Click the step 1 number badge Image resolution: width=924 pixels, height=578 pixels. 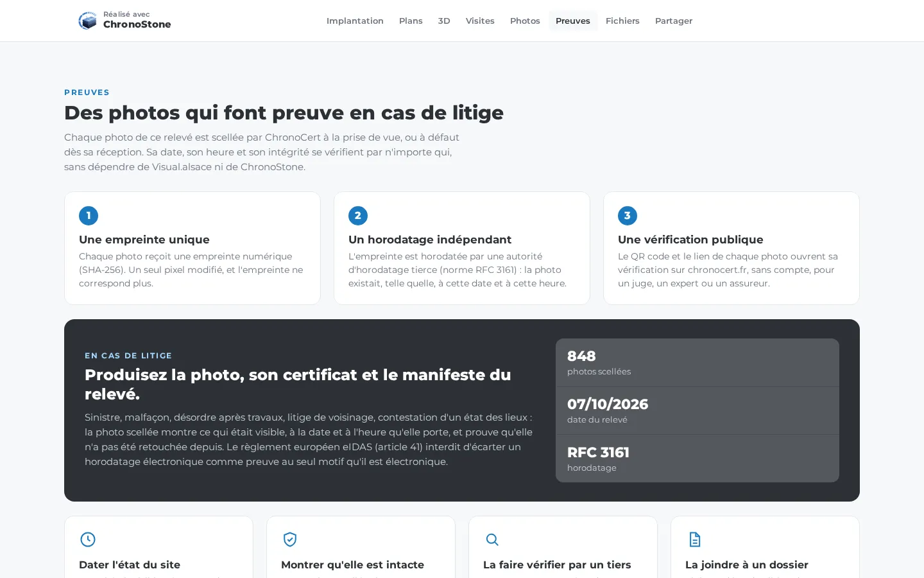pyautogui.click(x=89, y=216)
